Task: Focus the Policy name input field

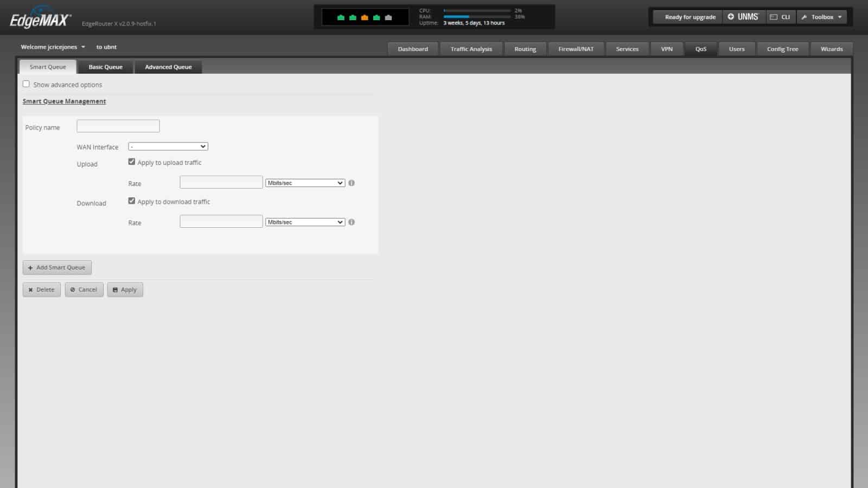Action: 118,126
